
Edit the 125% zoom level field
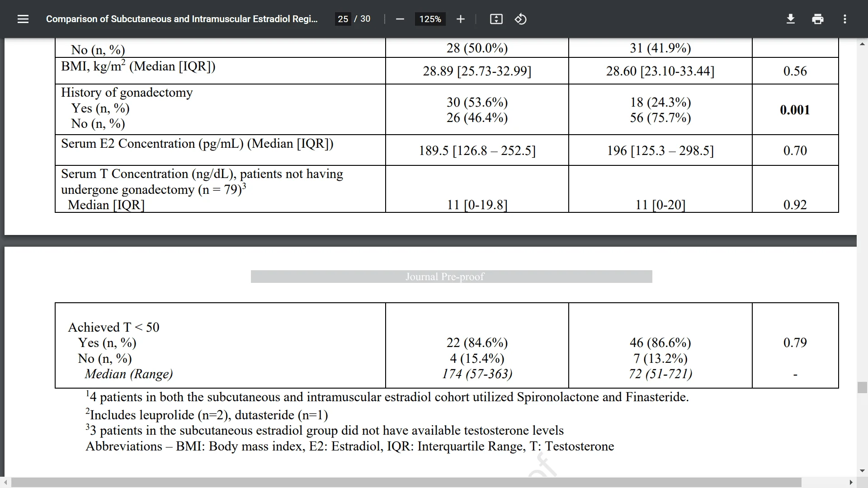430,19
